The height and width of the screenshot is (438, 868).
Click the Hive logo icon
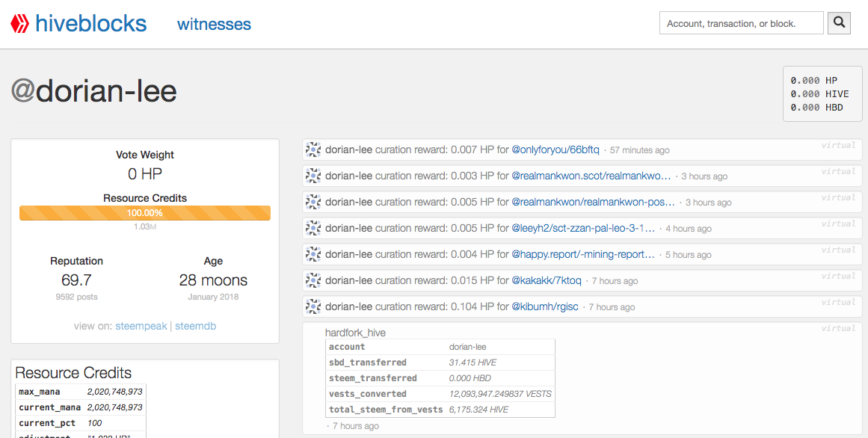[x=19, y=24]
